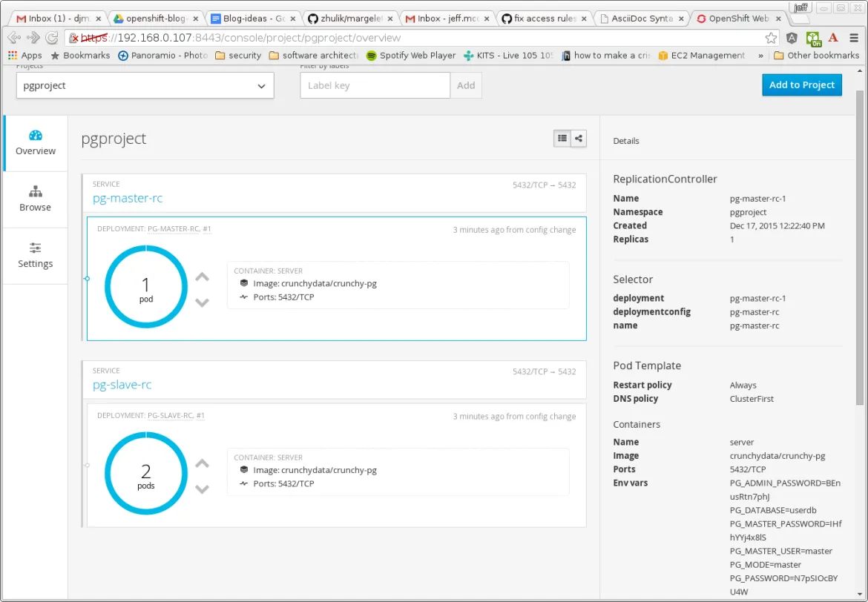Open the Browse section in the sidebar

35,199
